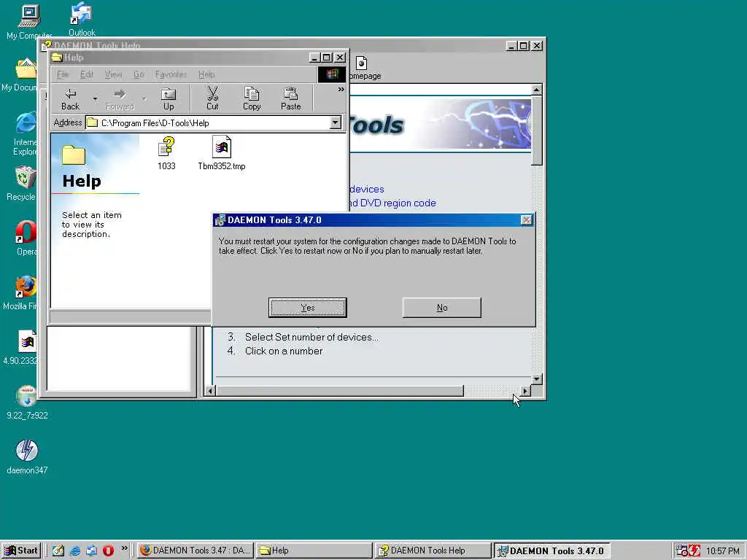
Task: Open the Forward history dropdown arrow
Action: (144, 98)
